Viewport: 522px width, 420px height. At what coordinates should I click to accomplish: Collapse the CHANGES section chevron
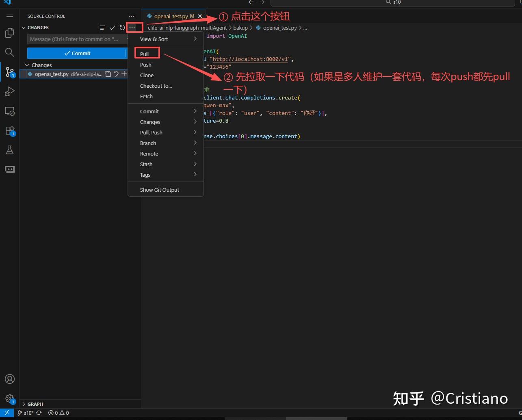[x=23, y=28]
